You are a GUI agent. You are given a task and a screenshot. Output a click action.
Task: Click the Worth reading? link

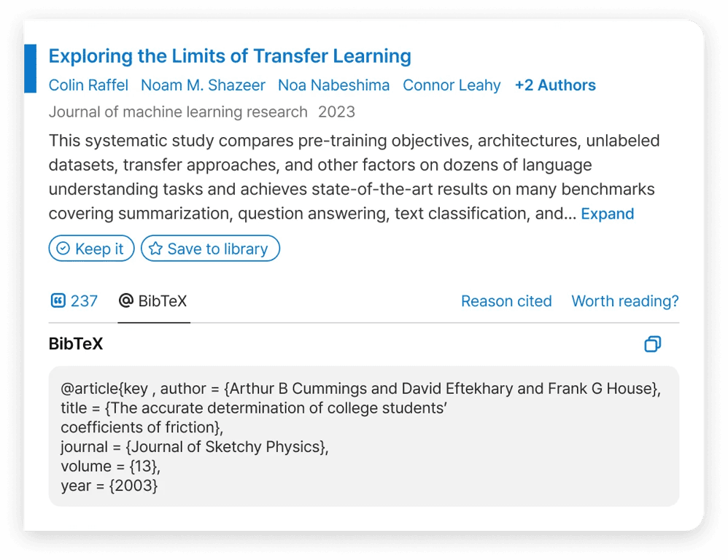pyautogui.click(x=624, y=301)
